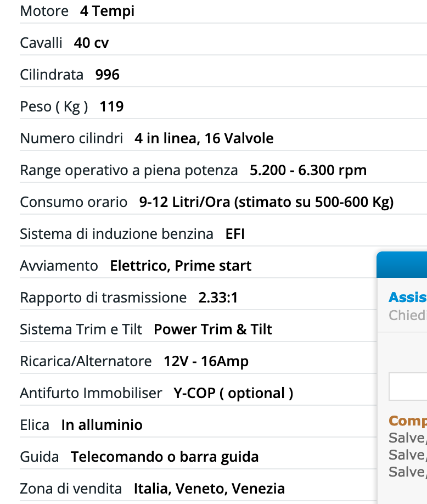Screen dimensions: 427x504
Task: Click the 'Motore' 4 Tempi row
Action: (x=77, y=11)
